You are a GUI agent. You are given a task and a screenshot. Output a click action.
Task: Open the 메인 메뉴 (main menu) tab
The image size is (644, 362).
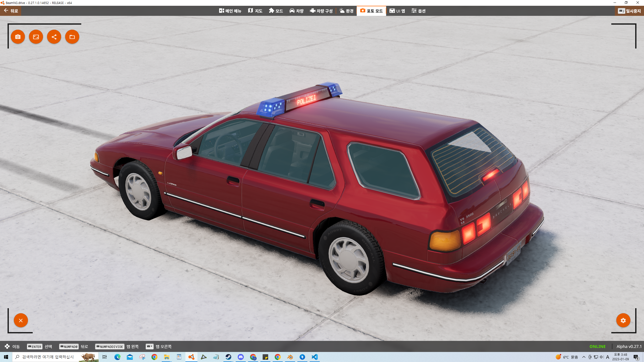coord(230,11)
